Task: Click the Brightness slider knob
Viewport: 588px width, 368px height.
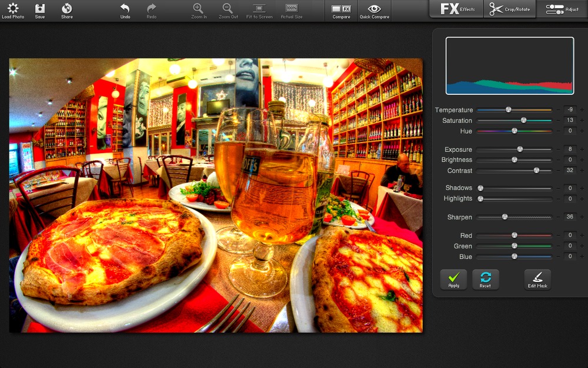Action: 514,160
